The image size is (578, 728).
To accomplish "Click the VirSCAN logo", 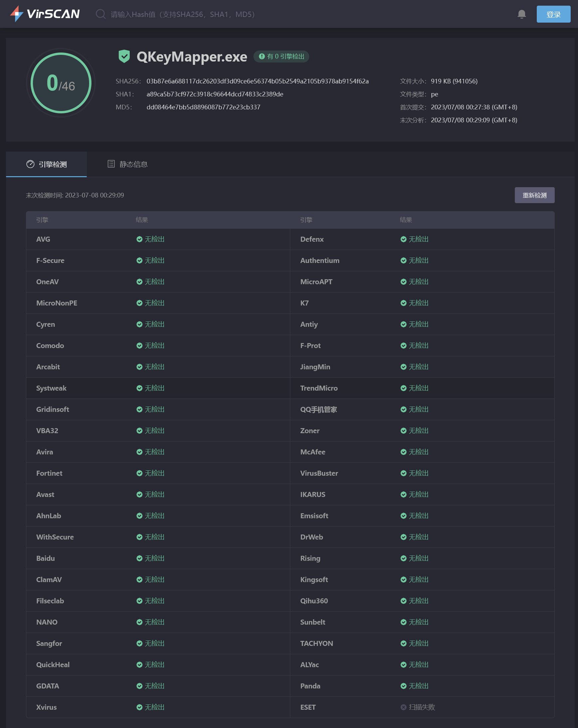I will pyautogui.click(x=45, y=14).
